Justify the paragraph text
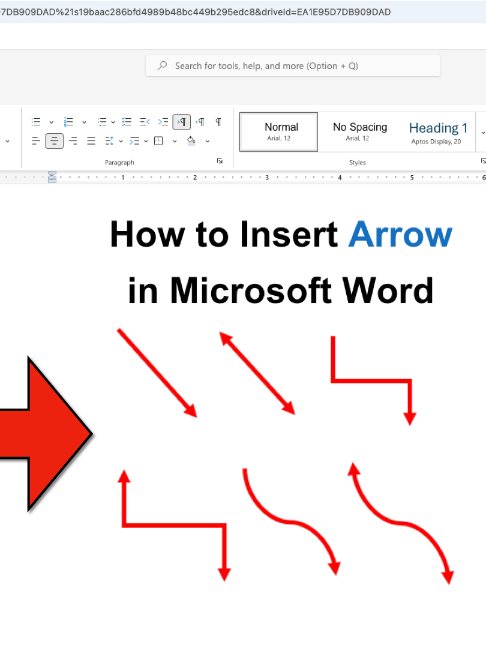Screen dimensions: 486x648 coord(91,141)
